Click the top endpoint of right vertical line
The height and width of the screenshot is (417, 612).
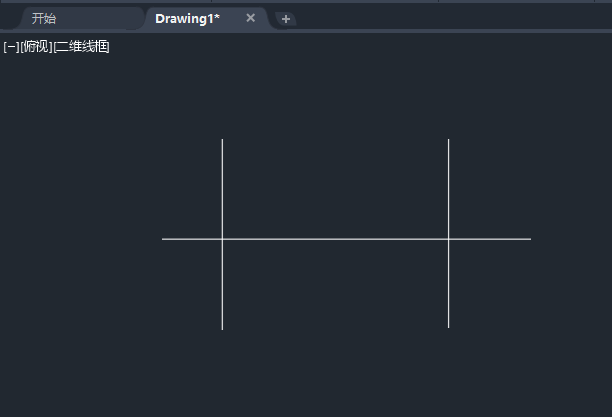point(448,140)
